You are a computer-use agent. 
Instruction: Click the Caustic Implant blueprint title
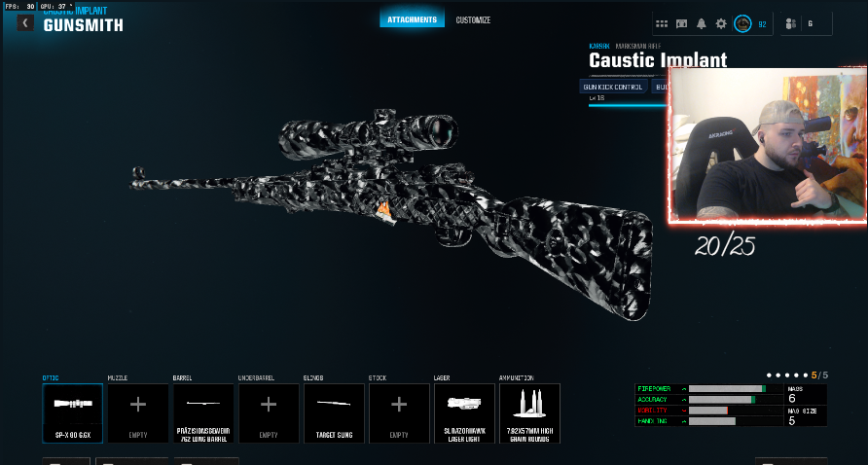pos(658,59)
